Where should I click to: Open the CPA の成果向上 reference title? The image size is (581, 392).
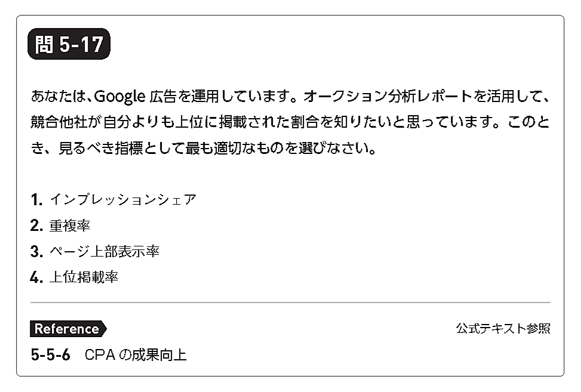point(136,355)
